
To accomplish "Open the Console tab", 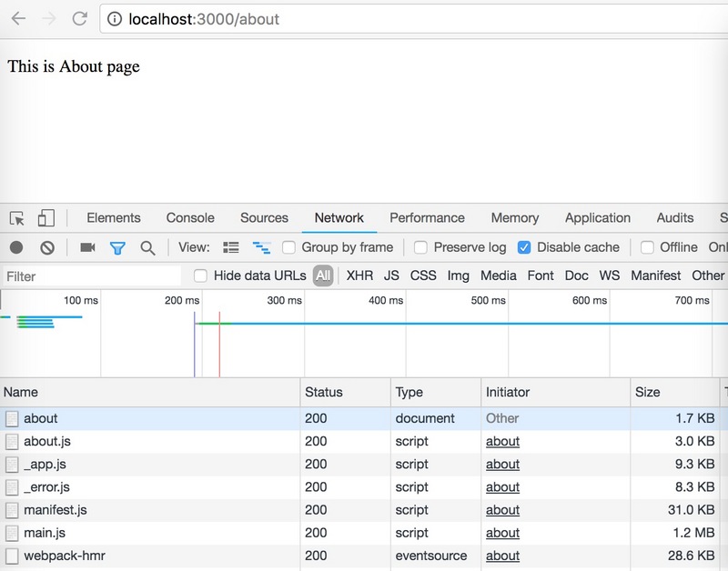I will [190, 217].
